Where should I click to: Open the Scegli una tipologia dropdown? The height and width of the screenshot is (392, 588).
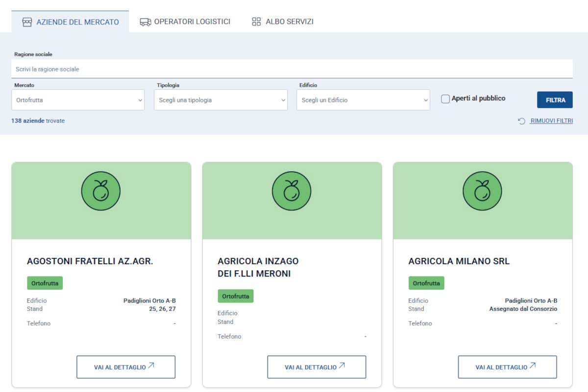(x=220, y=99)
